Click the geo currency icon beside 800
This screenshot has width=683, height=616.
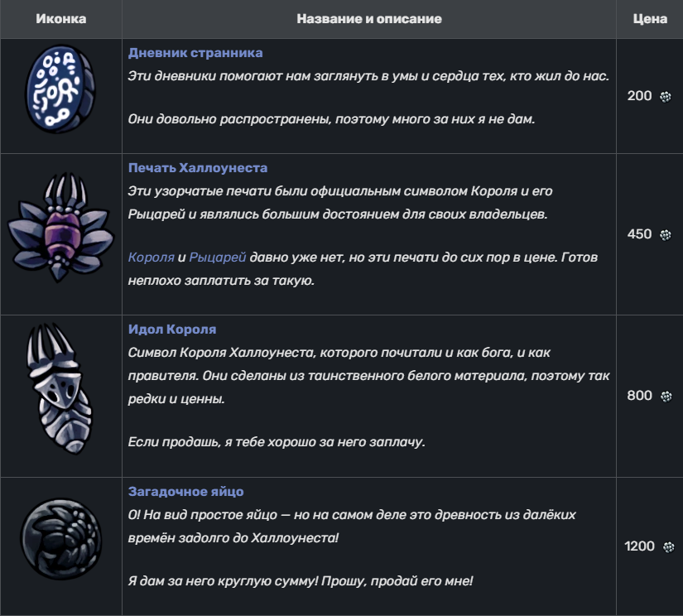[666, 396]
